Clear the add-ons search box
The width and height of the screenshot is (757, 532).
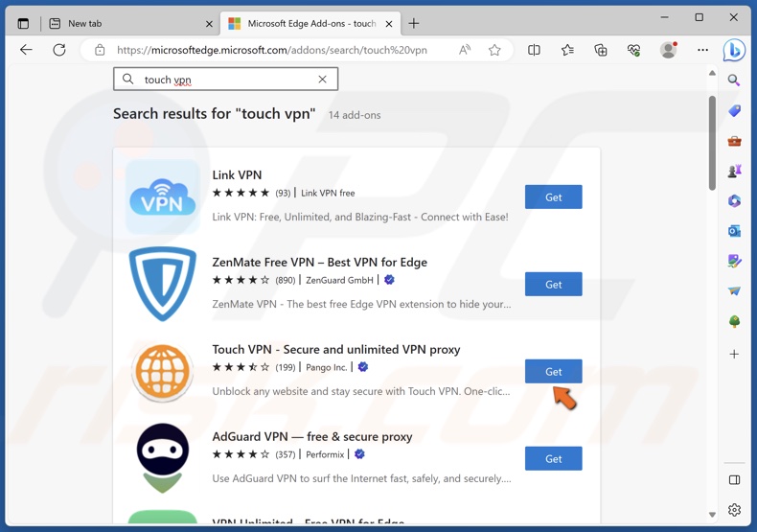(x=323, y=80)
